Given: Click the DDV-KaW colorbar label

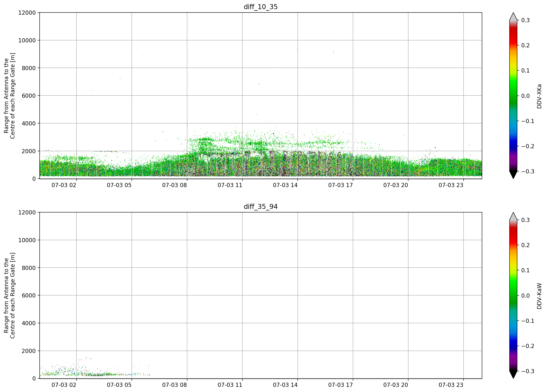Looking at the screenshot, I should 539,296.
